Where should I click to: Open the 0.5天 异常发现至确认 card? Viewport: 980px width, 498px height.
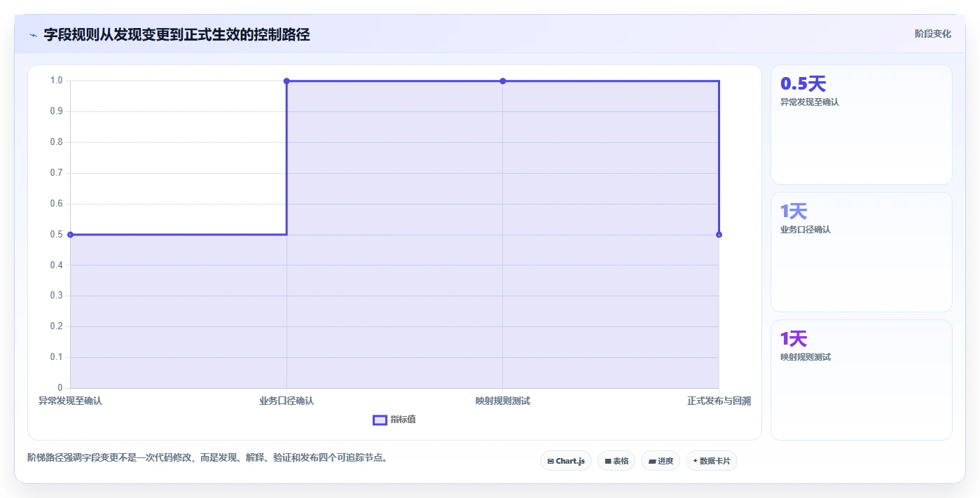pyautogui.click(x=862, y=125)
